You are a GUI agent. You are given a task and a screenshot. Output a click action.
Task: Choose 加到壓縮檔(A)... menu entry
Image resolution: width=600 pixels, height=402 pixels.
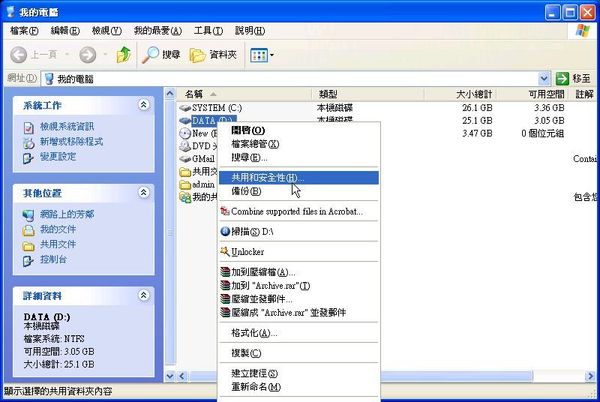299,272
